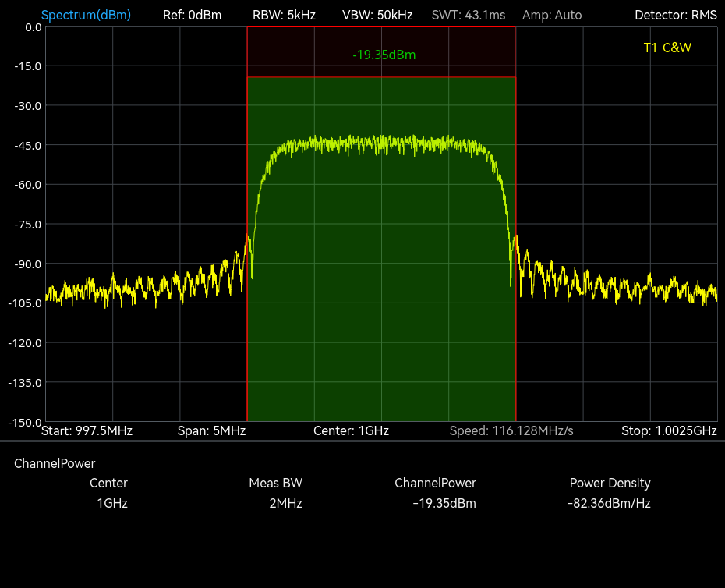Click the -45.0 y-axis label

(x=28, y=146)
